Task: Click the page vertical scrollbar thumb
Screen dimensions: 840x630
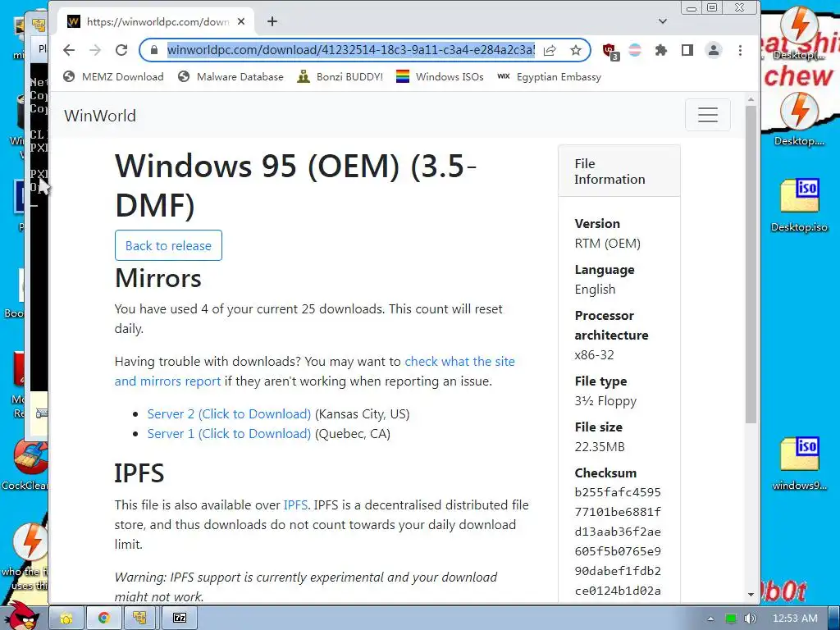Action: 751,264
